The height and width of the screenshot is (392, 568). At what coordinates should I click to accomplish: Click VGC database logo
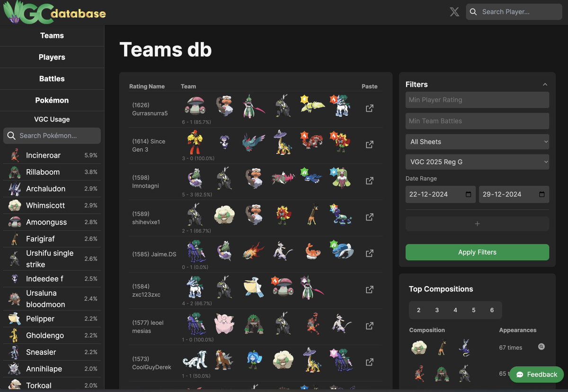tap(54, 12)
